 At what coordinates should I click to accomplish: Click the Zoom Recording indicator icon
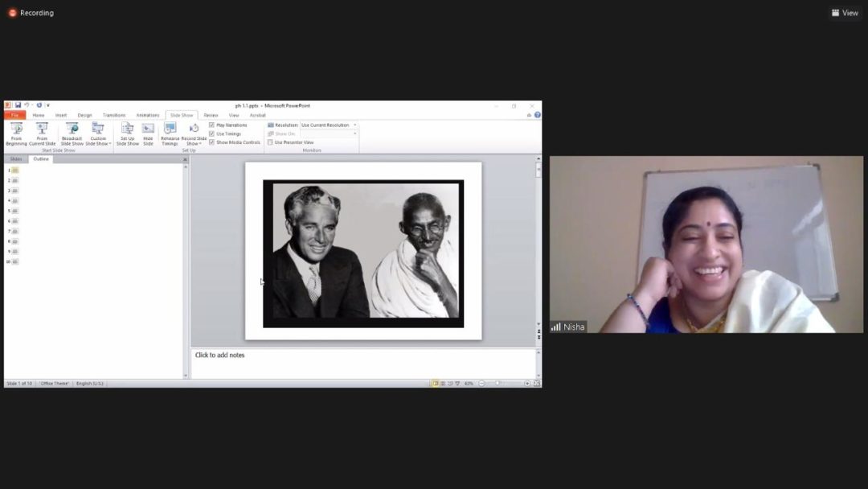click(x=12, y=13)
